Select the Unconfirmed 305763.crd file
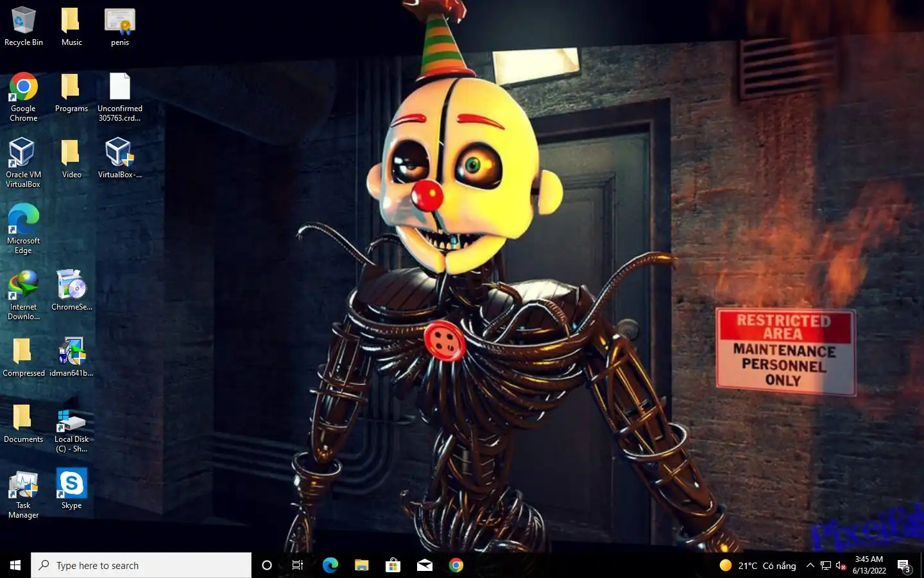 [120, 97]
